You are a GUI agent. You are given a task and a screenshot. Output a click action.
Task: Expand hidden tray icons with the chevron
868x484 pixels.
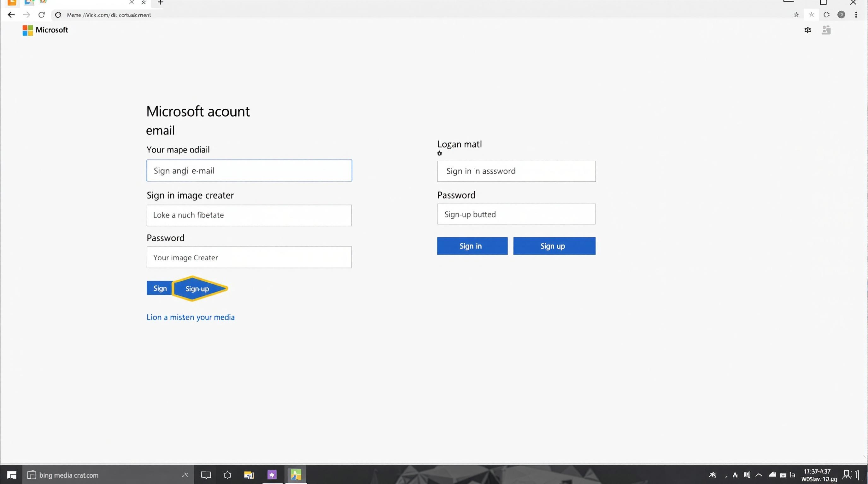pos(759,475)
